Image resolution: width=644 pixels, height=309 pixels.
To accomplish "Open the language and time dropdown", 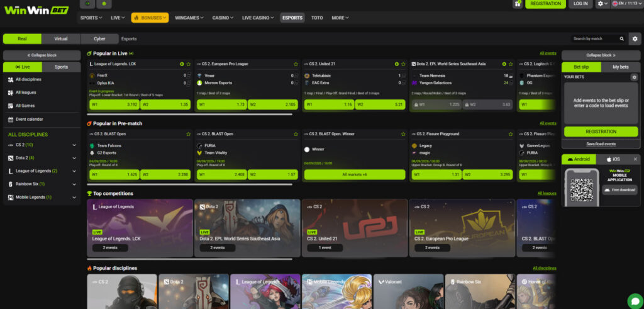I will point(626,3).
